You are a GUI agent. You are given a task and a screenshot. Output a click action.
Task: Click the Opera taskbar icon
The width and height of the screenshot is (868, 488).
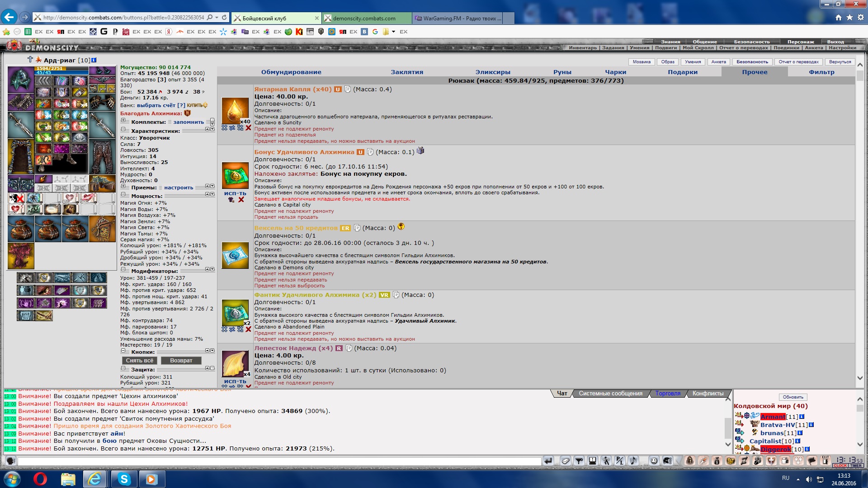tap(40, 479)
